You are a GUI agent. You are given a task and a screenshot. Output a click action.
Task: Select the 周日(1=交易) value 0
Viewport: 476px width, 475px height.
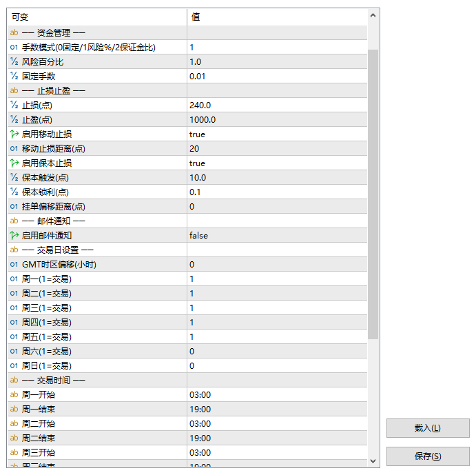pos(192,366)
